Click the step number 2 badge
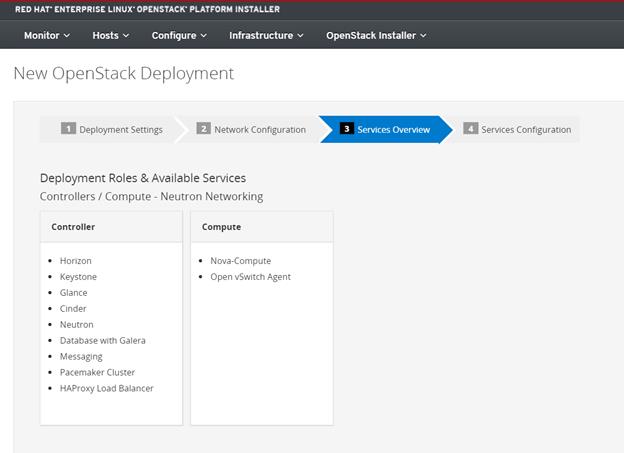 203,129
